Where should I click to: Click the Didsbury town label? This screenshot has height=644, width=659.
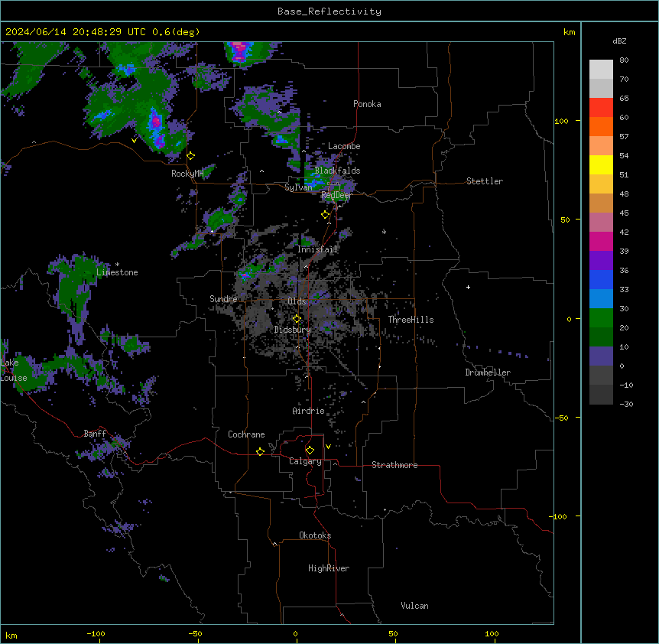(x=293, y=330)
